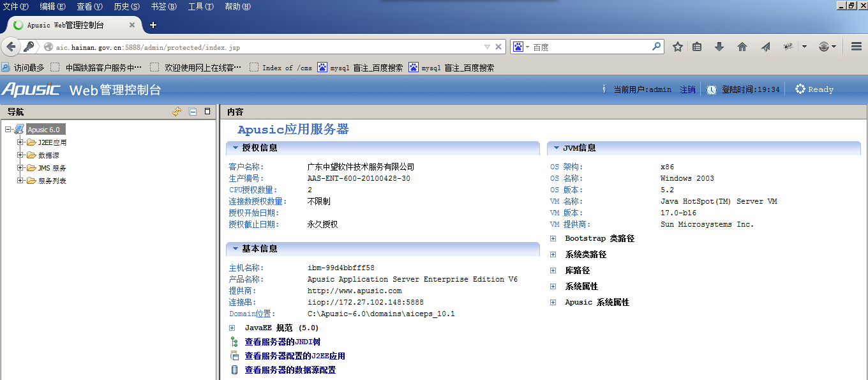Open the 文件(F) menu
Image resolution: width=868 pixels, height=380 pixels.
16,6
